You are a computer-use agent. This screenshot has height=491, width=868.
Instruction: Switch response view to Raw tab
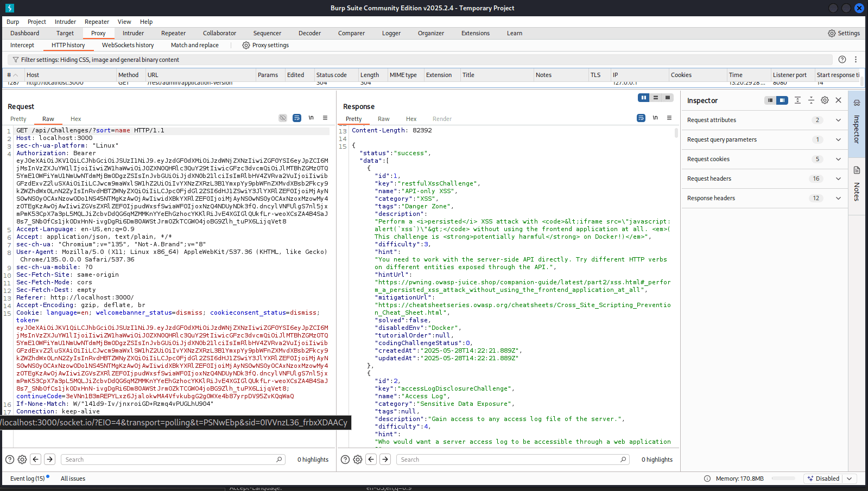click(384, 119)
